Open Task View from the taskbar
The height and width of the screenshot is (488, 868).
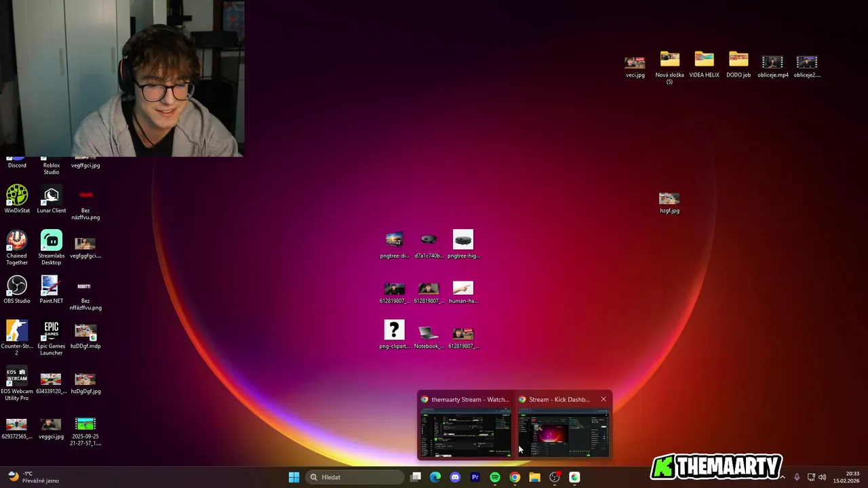point(416,477)
